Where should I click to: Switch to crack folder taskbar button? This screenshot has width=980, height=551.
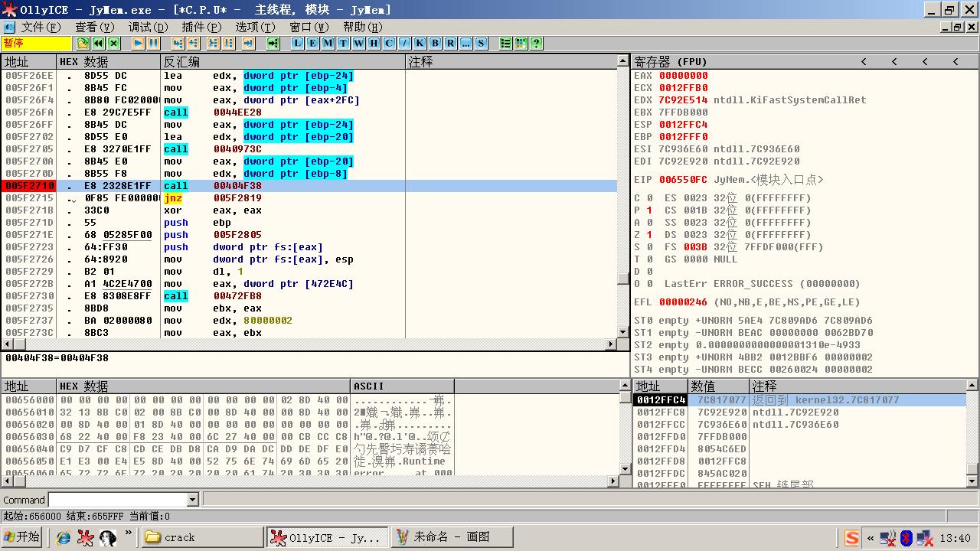202,537
